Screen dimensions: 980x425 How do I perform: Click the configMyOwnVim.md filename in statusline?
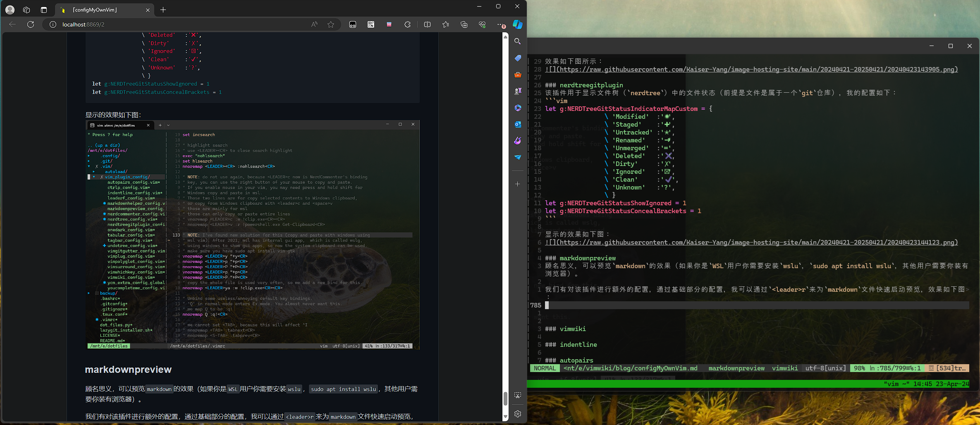631,368
